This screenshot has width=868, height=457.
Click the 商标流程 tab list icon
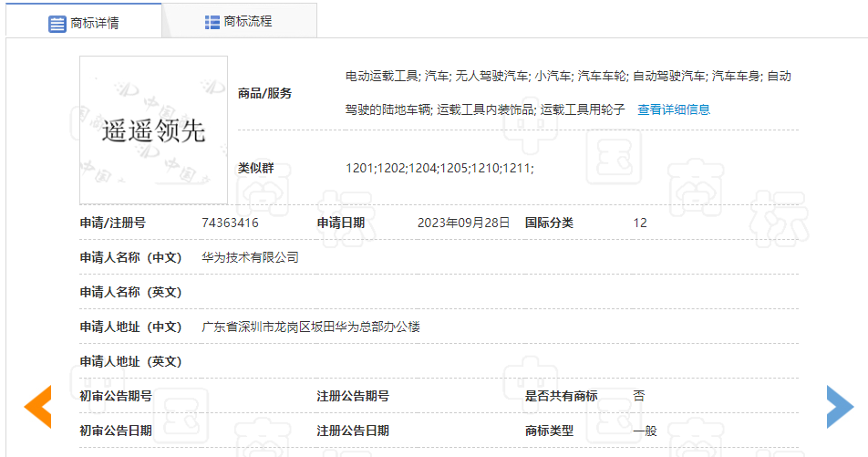click(x=212, y=22)
